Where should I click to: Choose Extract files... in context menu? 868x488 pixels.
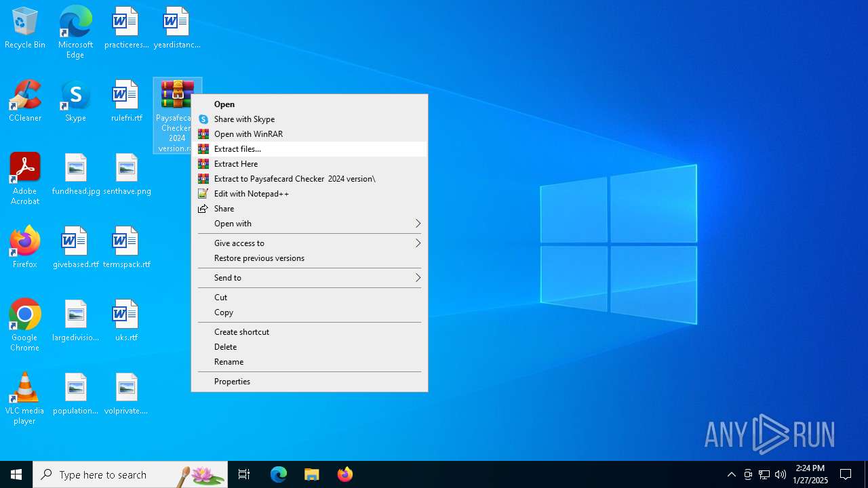309,149
